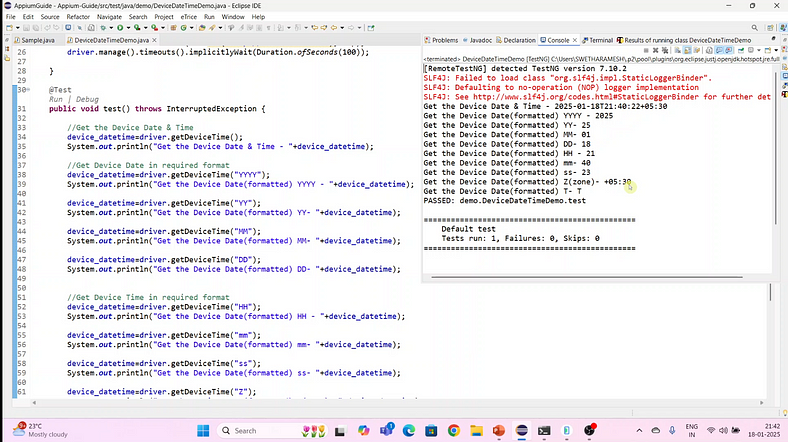The height and width of the screenshot is (442, 788).
Task: Open dropdown arrow next to Run button
Action: click(128, 28)
